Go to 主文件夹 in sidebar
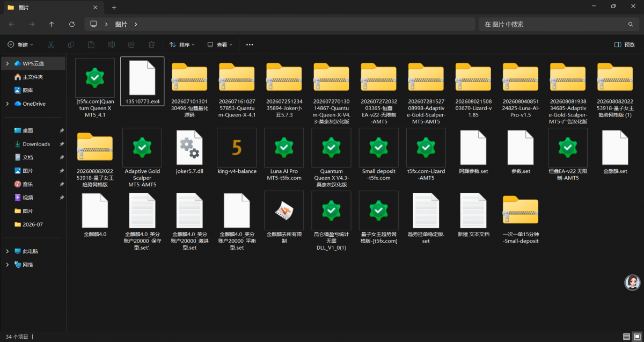This screenshot has height=342, width=644. pyautogui.click(x=33, y=77)
